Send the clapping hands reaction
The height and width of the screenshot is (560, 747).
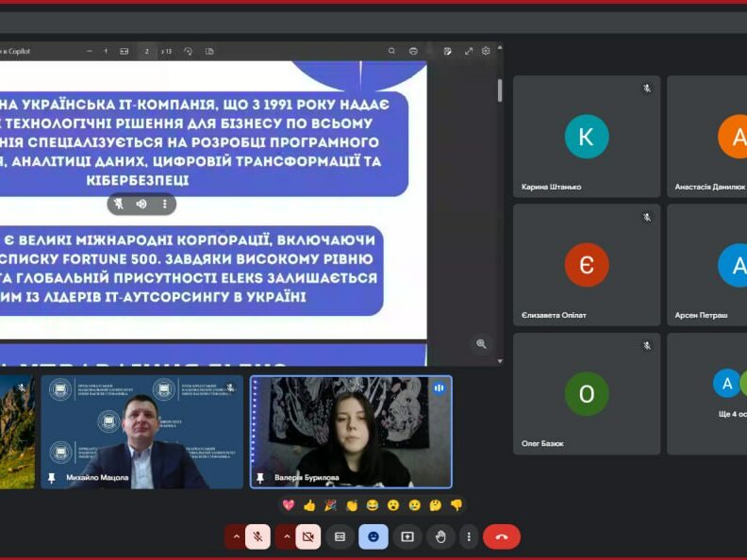pos(352,504)
